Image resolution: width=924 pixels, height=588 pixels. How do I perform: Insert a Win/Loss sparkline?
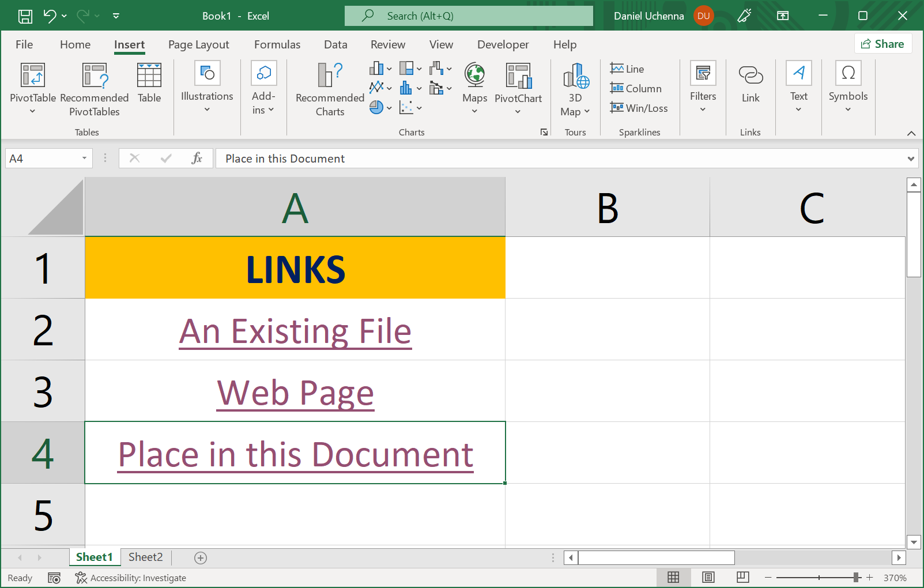(x=640, y=108)
